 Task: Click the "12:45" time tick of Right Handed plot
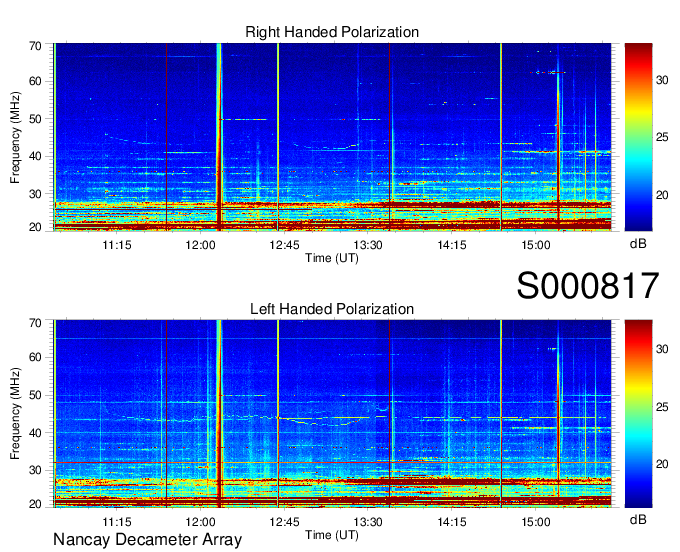pos(284,245)
